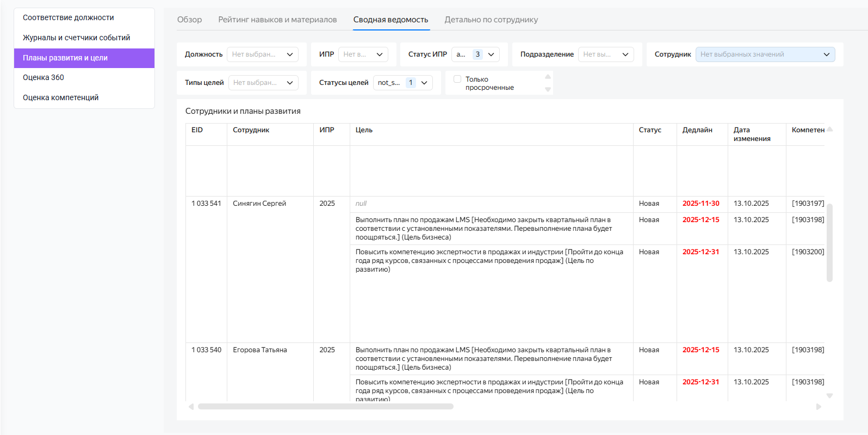The width and height of the screenshot is (868, 435).
Task: Enable the Только просроченные checkbox
Action: (x=457, y=79)
